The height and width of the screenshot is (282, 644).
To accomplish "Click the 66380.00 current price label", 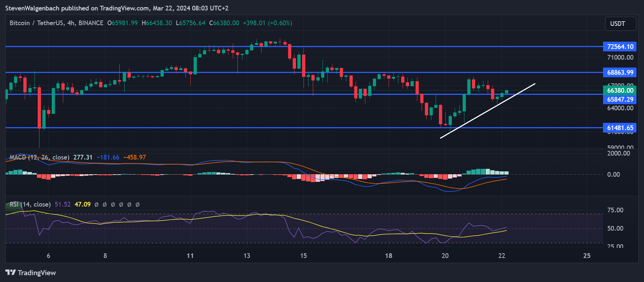I will (620, 91).
